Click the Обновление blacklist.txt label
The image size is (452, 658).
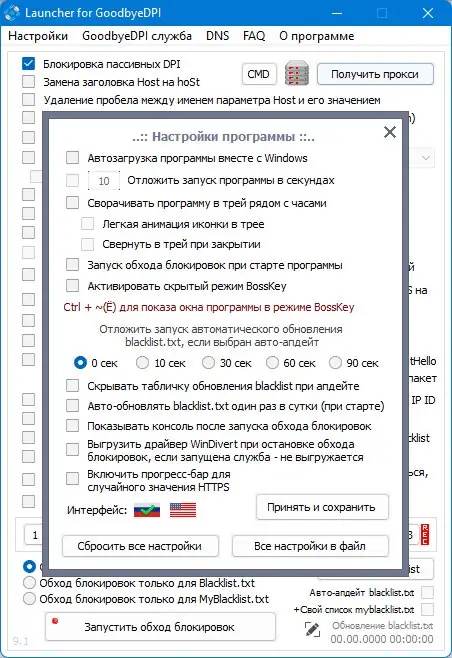pyautogui.click(x=383, y=625)
